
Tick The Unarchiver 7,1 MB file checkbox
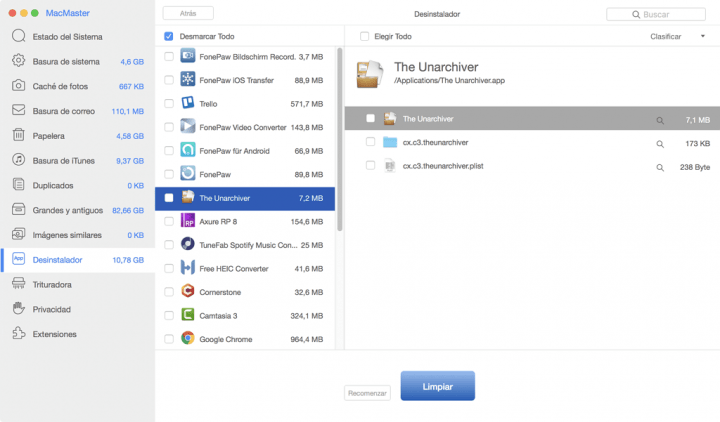point(370,118)
